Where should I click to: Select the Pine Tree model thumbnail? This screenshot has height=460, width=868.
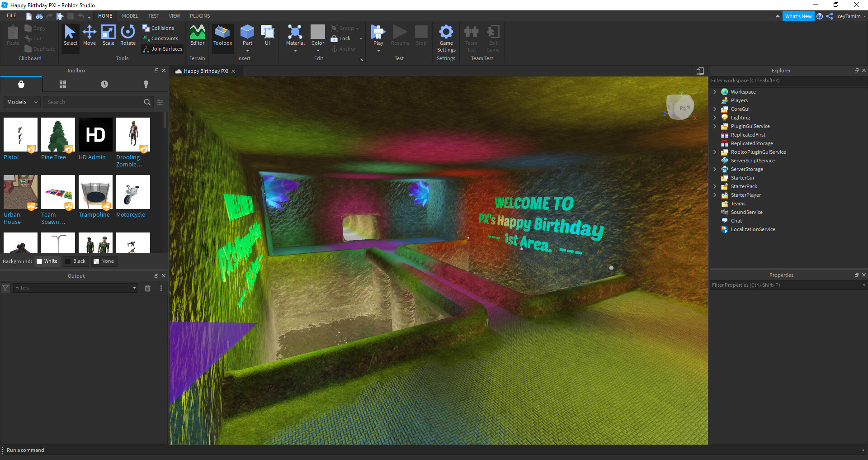[x=57, y=134]
